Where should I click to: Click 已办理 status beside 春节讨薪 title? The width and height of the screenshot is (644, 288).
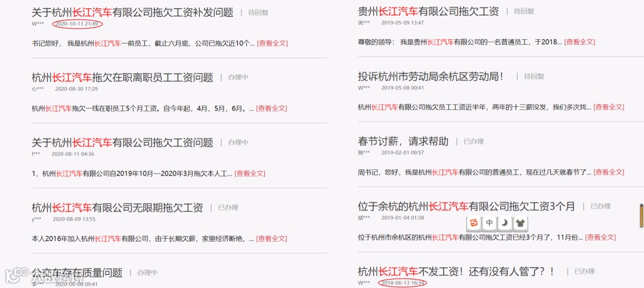point(474,141)
